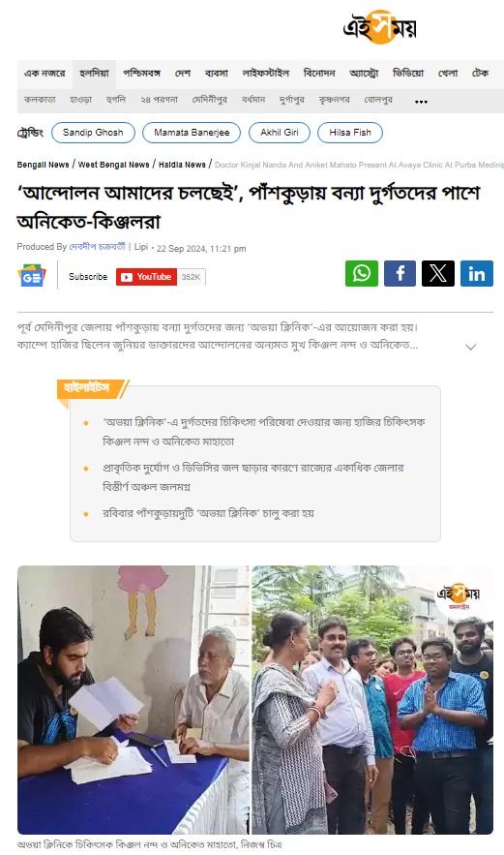The image size is (504, 855).
Task: Click the Sandip Ghosh trending tag
Action: (x=93, y=133)
